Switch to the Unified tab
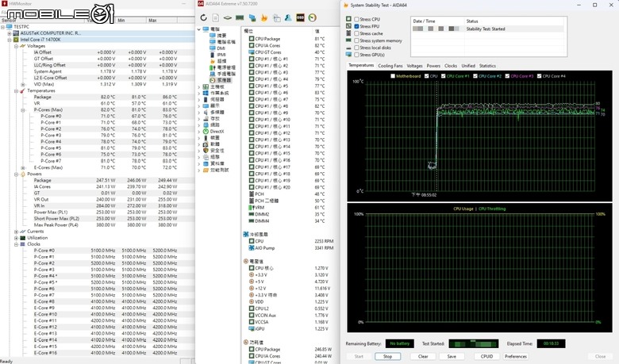Image resolution: width=619 pixels, height=364 pixels. point(468,66)
